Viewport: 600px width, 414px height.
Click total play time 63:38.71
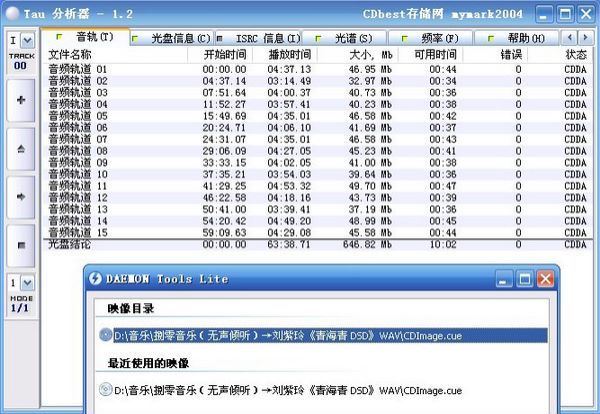point(289,244)
